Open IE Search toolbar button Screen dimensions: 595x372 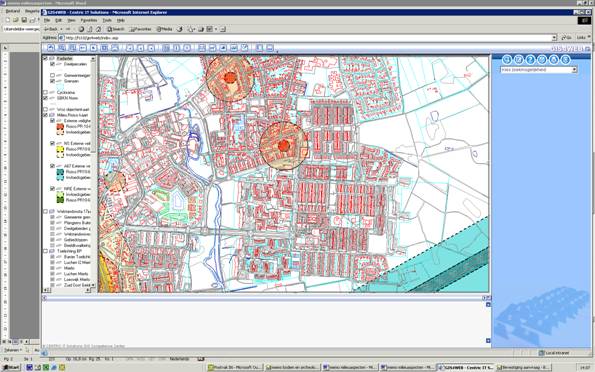point(115,29)
